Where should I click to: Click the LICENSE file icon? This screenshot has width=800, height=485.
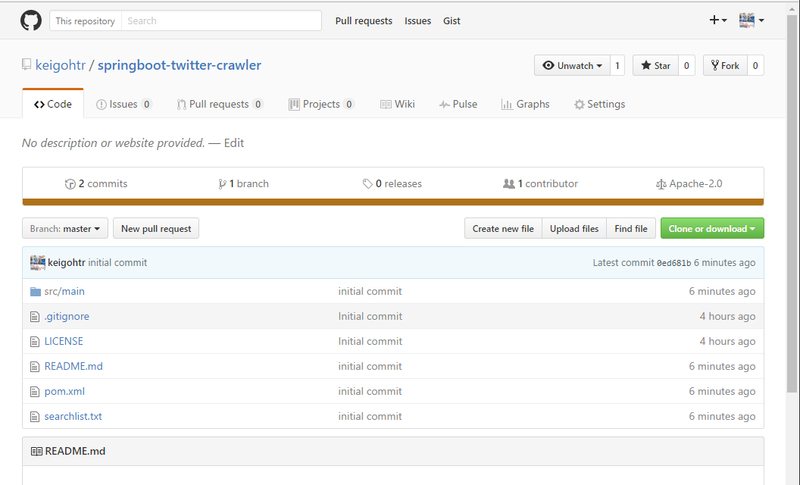[x=35, y=342]
